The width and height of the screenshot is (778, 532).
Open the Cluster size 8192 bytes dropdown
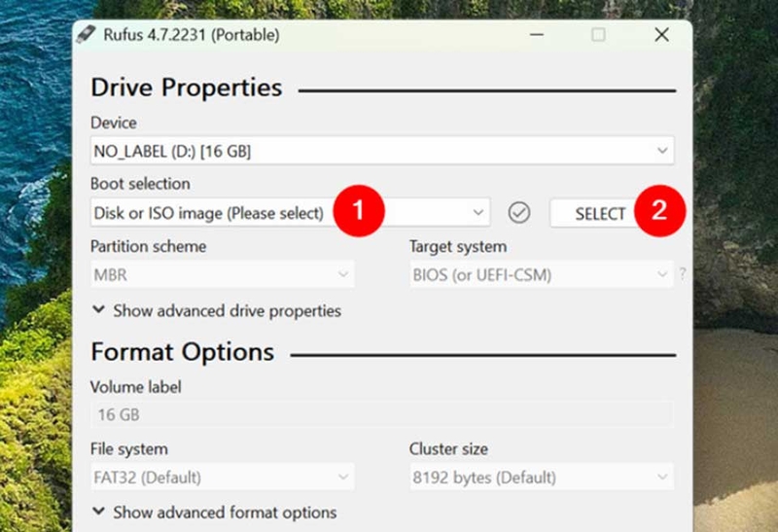pos(542,477)
